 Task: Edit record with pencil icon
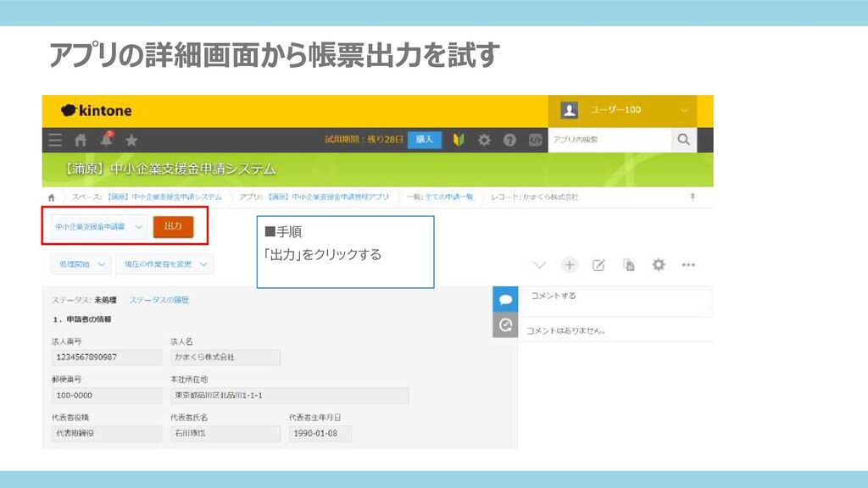tap(598, 265)
